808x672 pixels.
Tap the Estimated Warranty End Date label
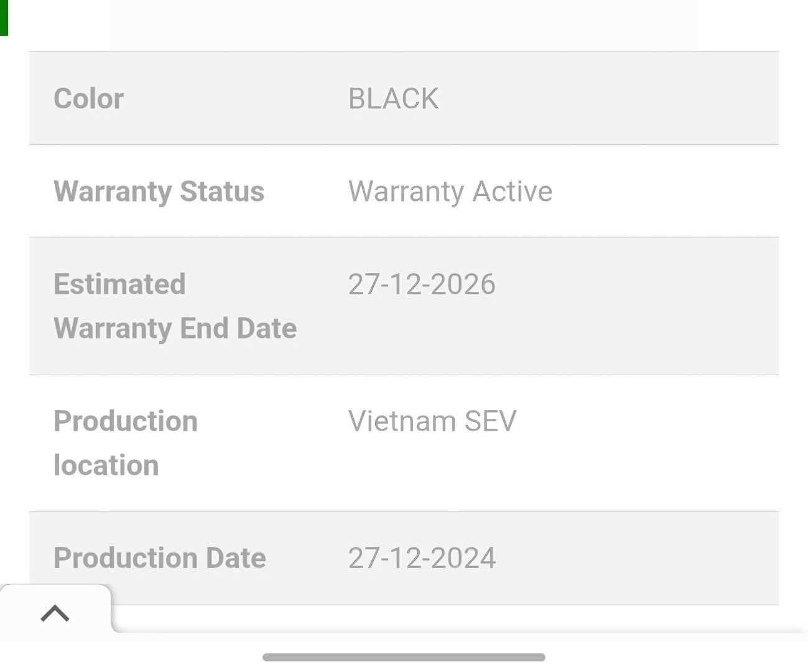[x=175, y=306]
